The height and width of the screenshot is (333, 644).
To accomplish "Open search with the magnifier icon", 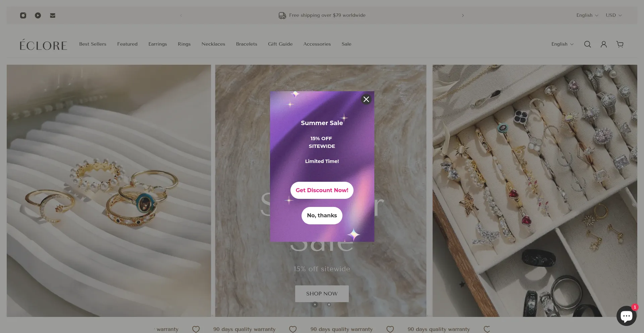I will 587,44.
